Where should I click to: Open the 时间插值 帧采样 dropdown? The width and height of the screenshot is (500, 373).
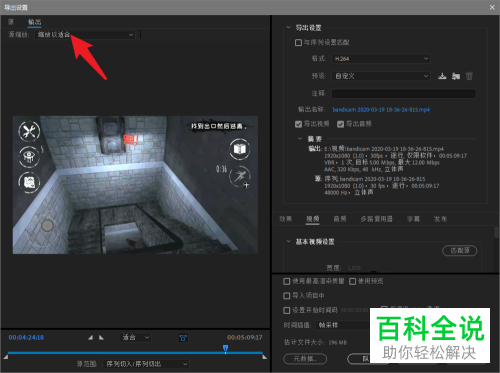[x=343, y=325]
